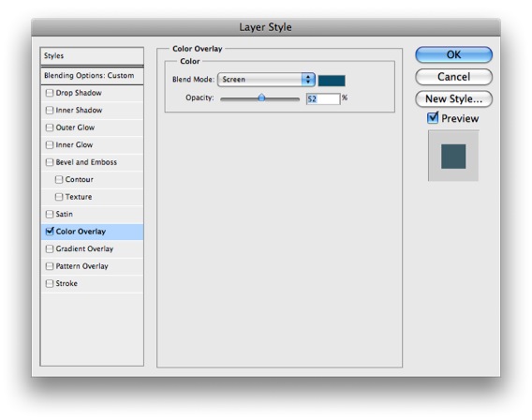Viewport: 532px width, 420px height.
Task: Click the Layer Style title bar
Action: [266, 27]
